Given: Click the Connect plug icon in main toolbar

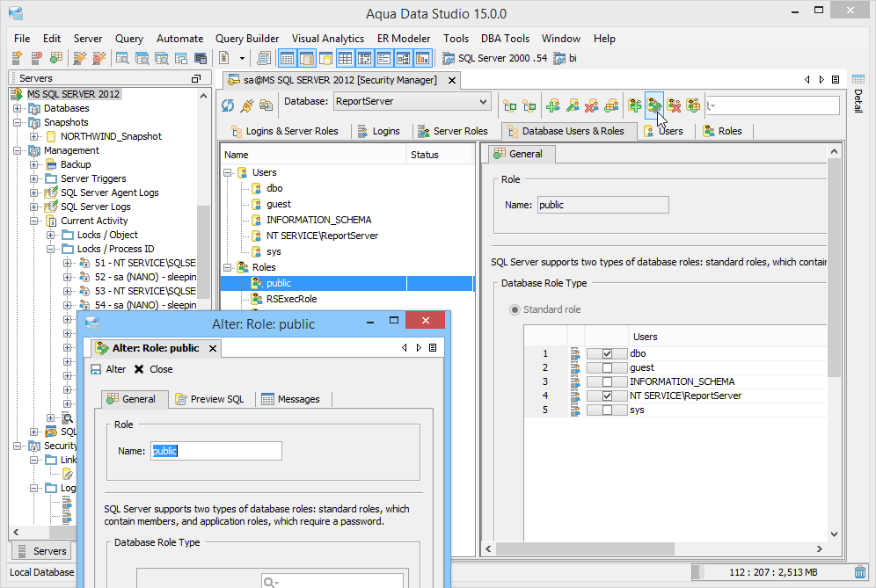Looking at the screenshot, I should tap(80, 58).
